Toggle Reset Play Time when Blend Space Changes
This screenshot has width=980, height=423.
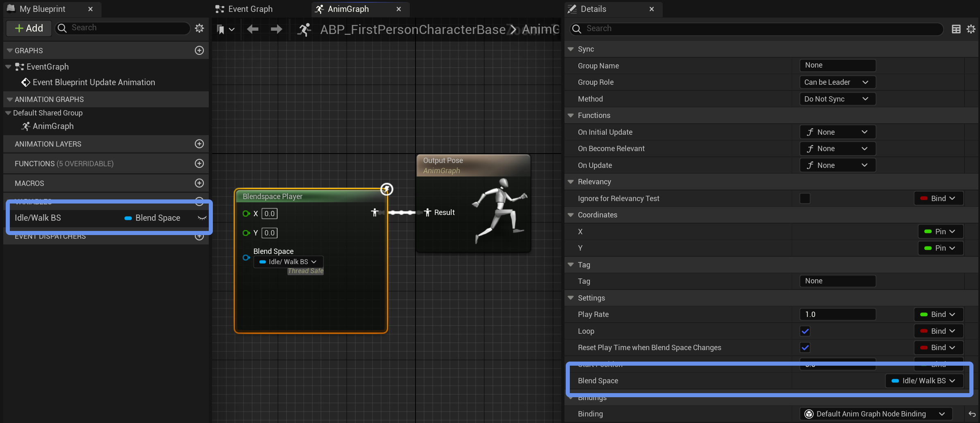click(805, 348)
